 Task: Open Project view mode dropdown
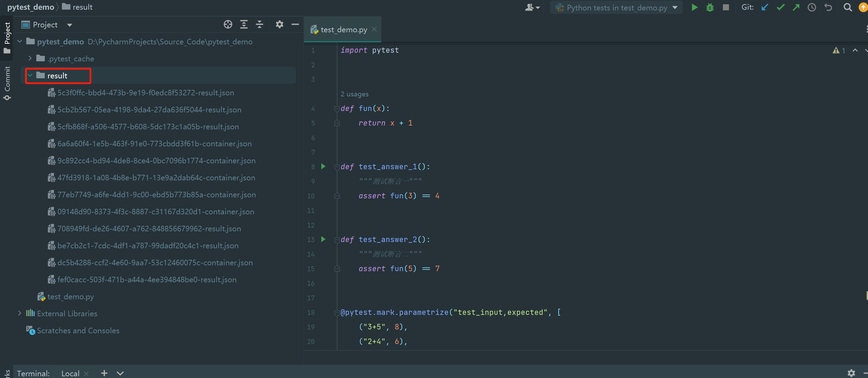tap(70, 25)
